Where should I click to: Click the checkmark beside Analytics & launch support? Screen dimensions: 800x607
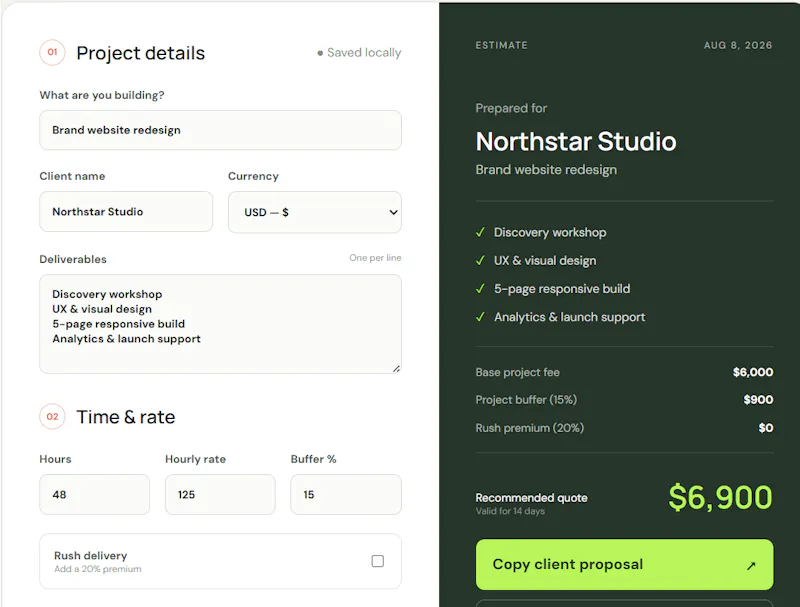[x=480, y=317]
